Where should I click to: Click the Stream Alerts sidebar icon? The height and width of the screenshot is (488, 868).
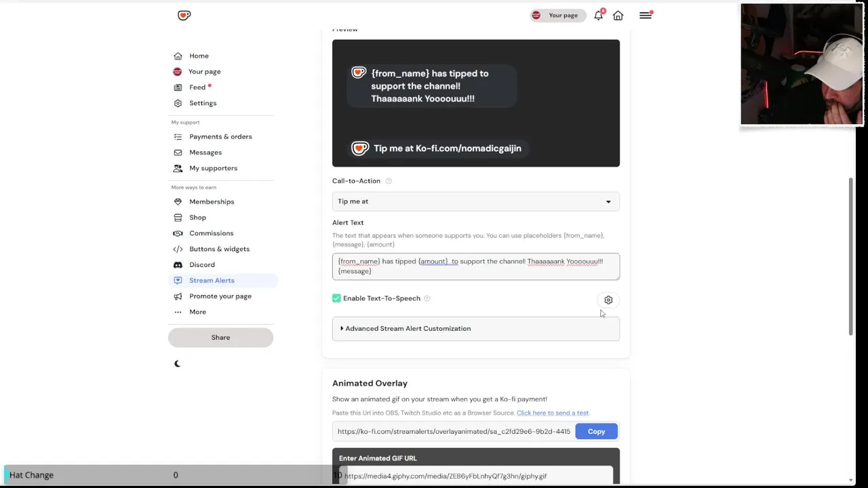click(x=178, y=280)
